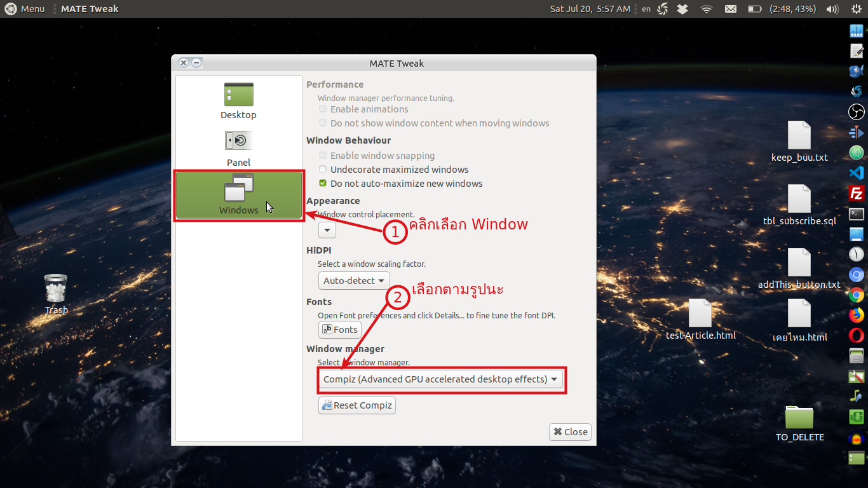Open the music note uploader icon in dock
Screen dimensions: 868x488
point(856,396)
